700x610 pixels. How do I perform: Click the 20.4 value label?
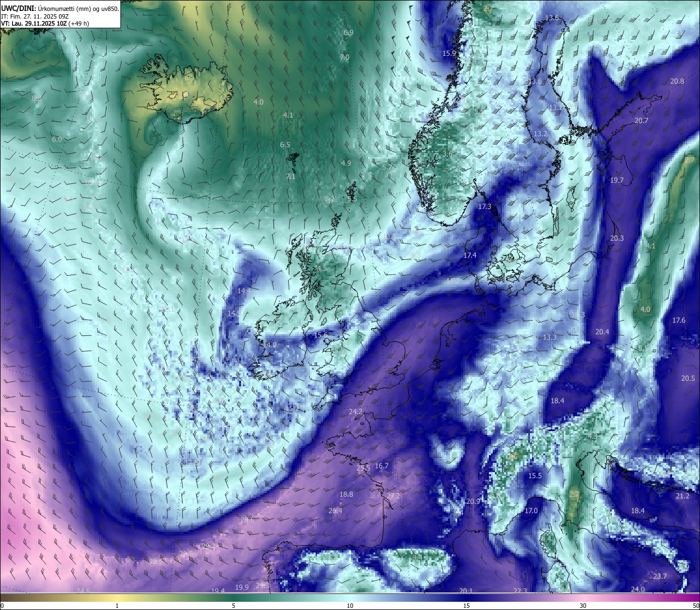pos(602,332)
